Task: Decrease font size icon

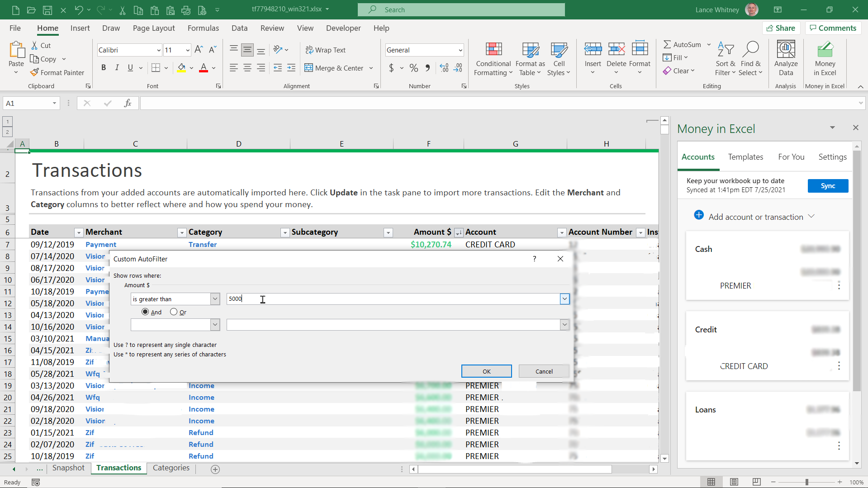Action: tap(212, 50)
